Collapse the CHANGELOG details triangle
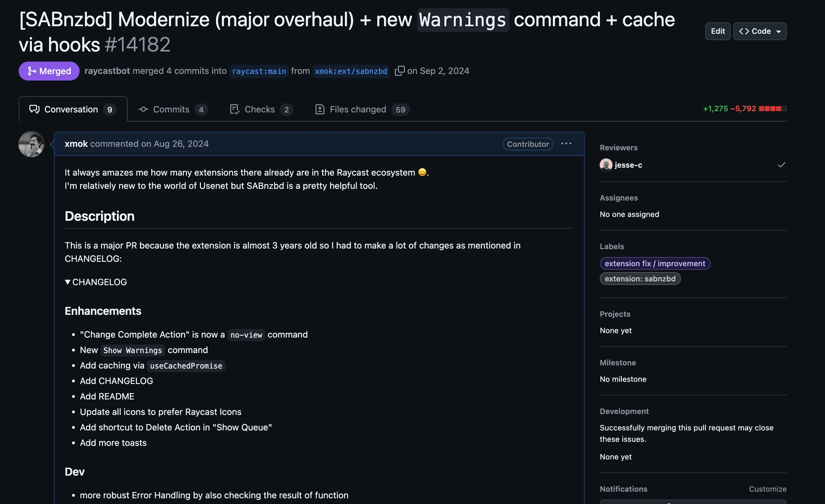 point(68,282)
